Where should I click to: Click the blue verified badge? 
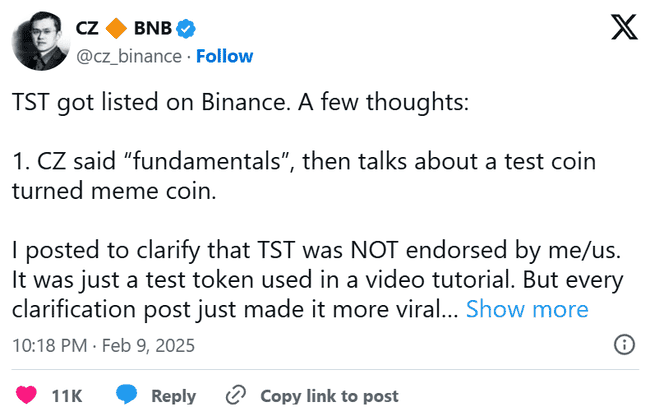[x=185, y=29]
